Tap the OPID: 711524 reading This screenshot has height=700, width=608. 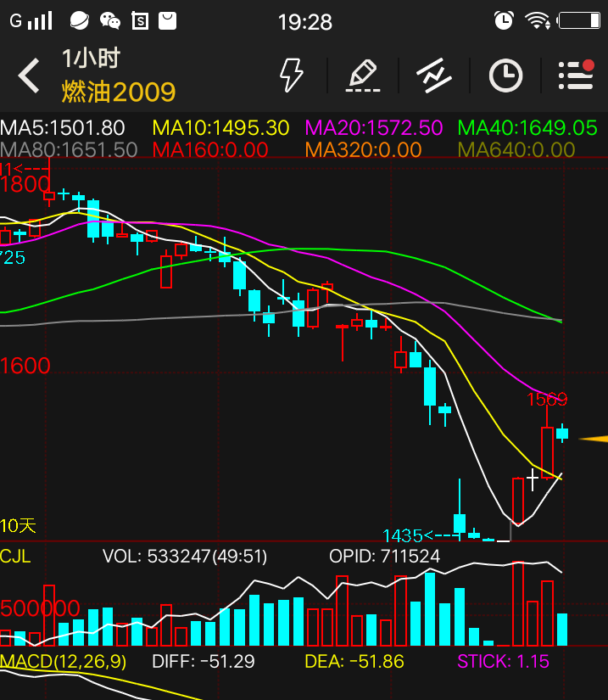(384, 557)
